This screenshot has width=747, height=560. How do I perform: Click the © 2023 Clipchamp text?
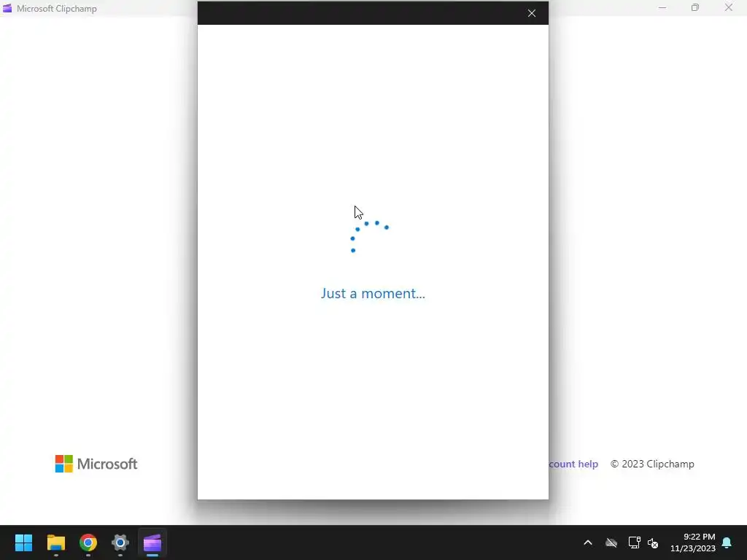pos(652,464)
